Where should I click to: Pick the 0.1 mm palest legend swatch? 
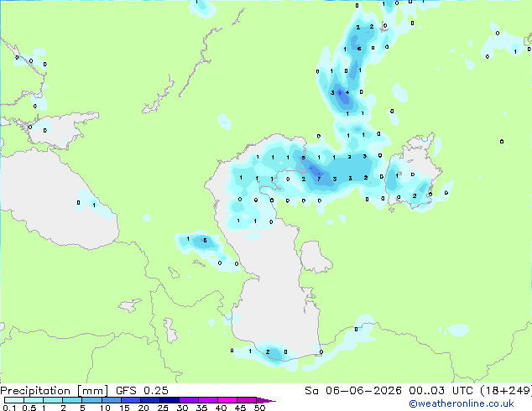14,400
